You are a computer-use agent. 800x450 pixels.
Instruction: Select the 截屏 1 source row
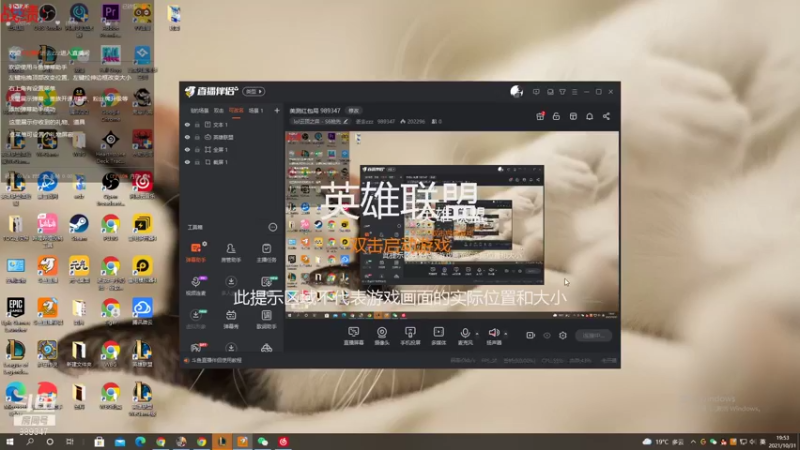point(232,162)
